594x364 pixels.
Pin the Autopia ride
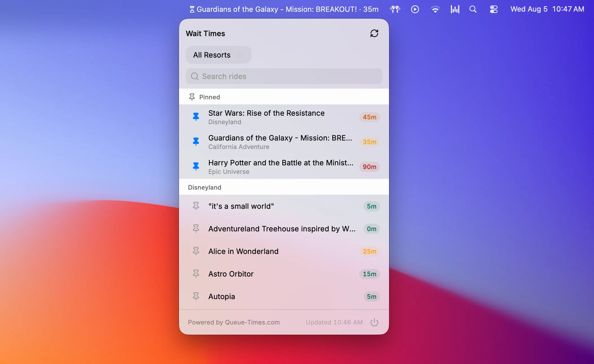[x=196, y=296]
